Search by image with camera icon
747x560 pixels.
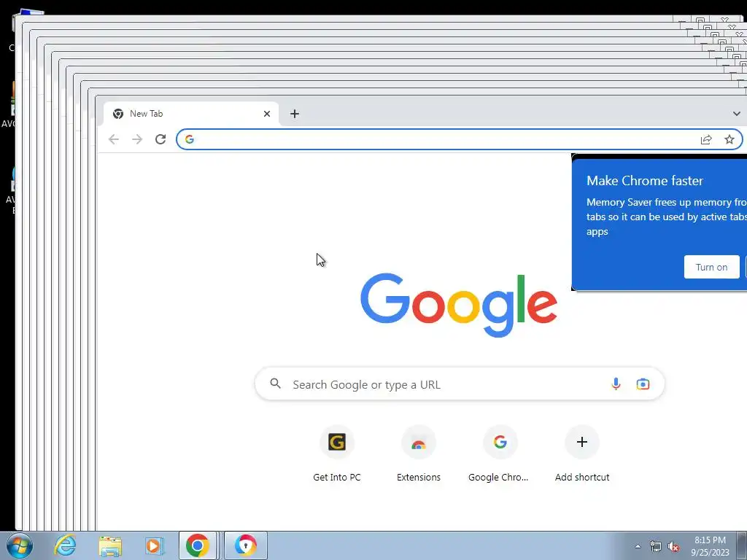(x=643, y=384)
